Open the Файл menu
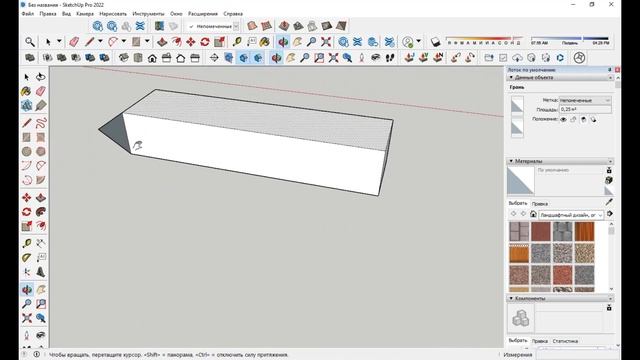 pyautogui.click(x=28, y=13)
